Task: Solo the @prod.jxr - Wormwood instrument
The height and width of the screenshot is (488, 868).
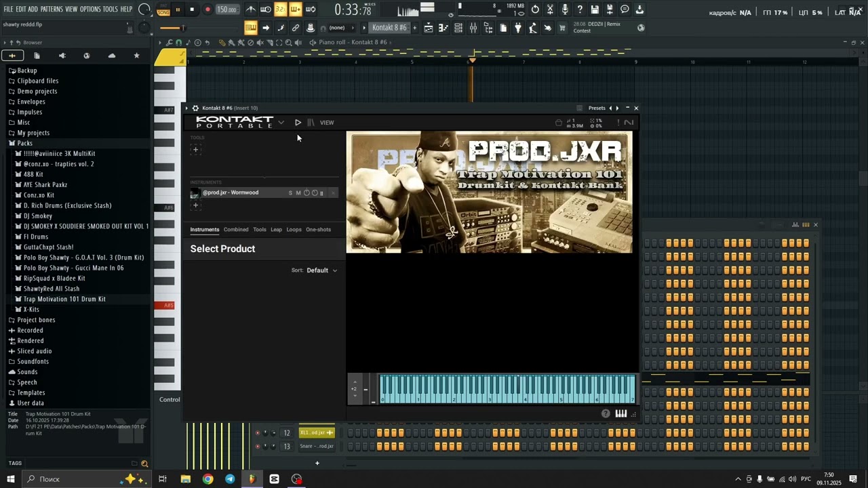Action: pyautogui.click(x=290, y=193)
